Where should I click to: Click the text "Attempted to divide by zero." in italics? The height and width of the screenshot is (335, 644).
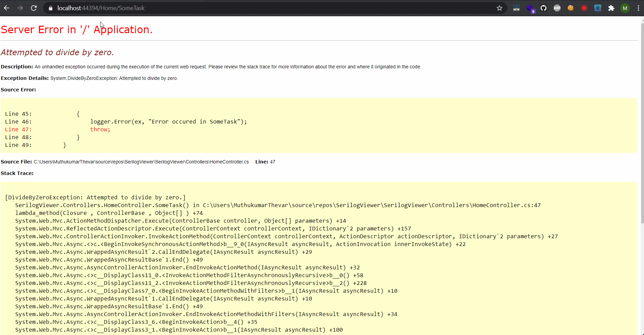[x=57, y=52]
